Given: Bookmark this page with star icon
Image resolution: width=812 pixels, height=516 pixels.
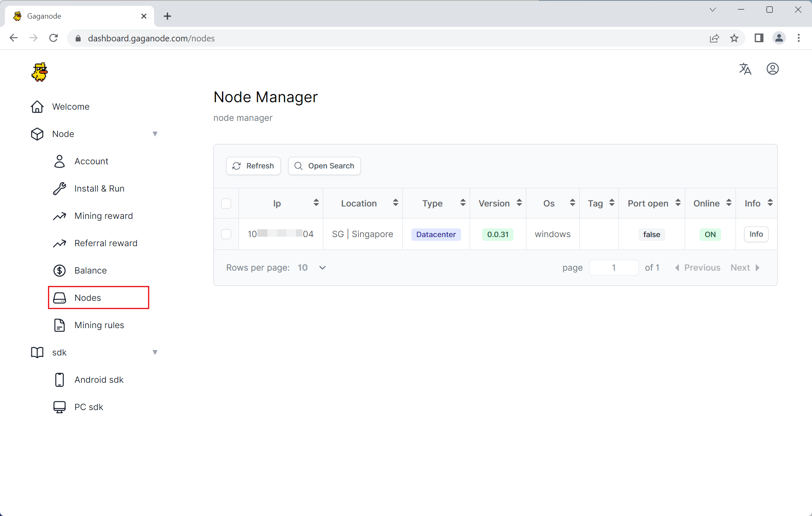Looking at the screenshot, I should pyautogui.click(x=734, y=38).
